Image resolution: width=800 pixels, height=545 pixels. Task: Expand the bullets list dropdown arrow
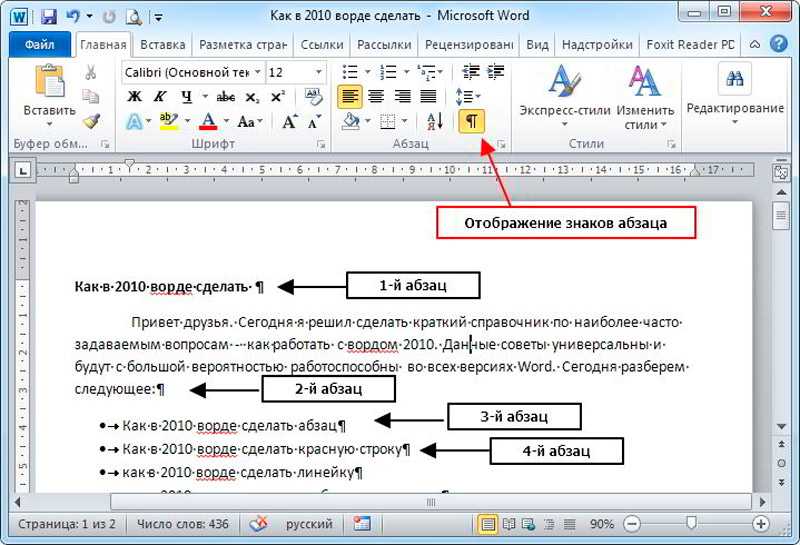367,72
